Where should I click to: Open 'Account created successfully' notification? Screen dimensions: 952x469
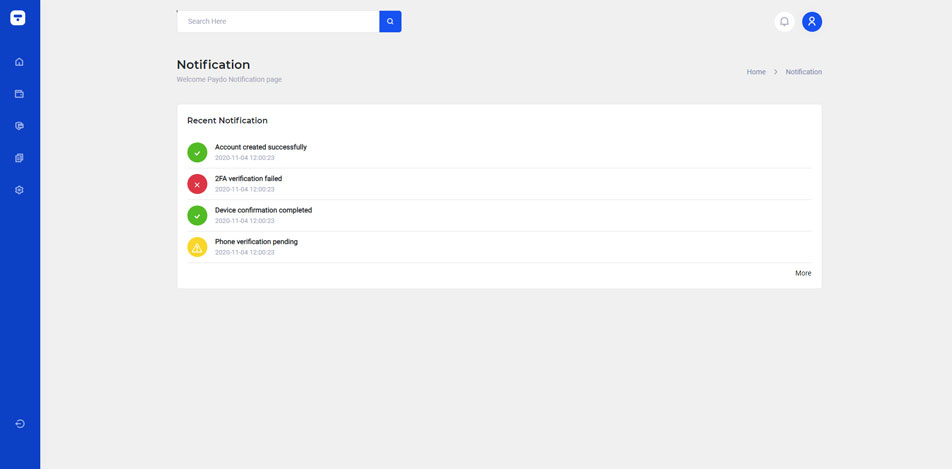point(261,147)
